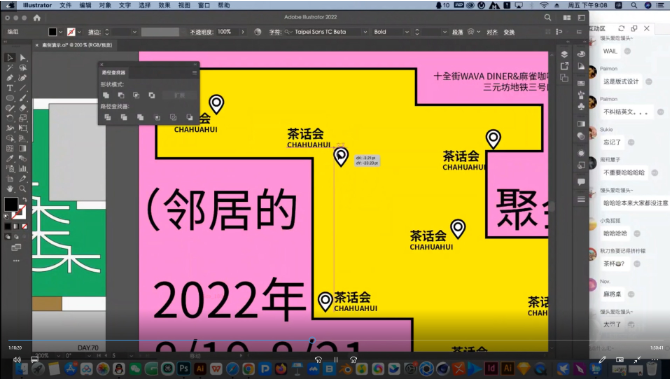670x380 pixels.
Task: Click the Unite shape mode in Pathfinder
Action: click(106, 95)
